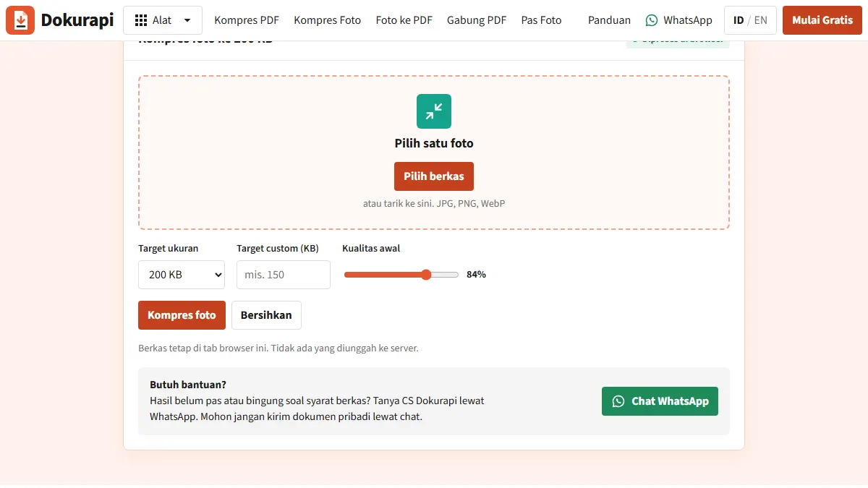Open Kompres Foto from the navigation
The image size is (868, 488).
pos(327,20)
